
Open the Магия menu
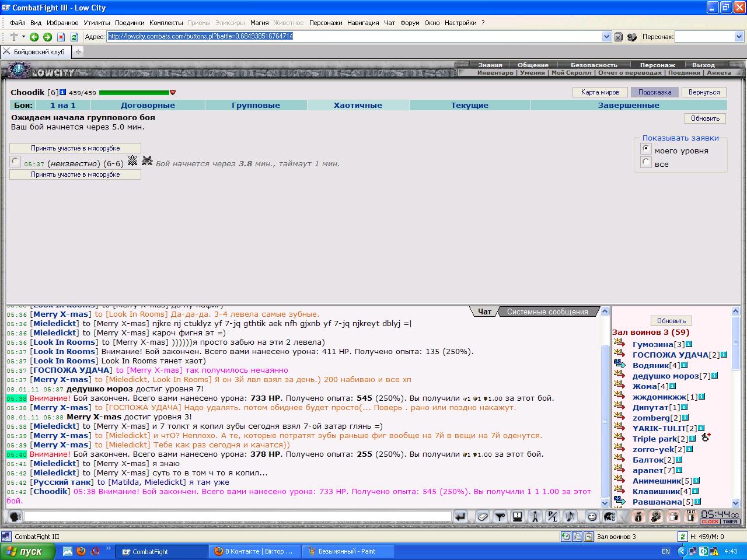pyautogui.click(x=259, y=23)
